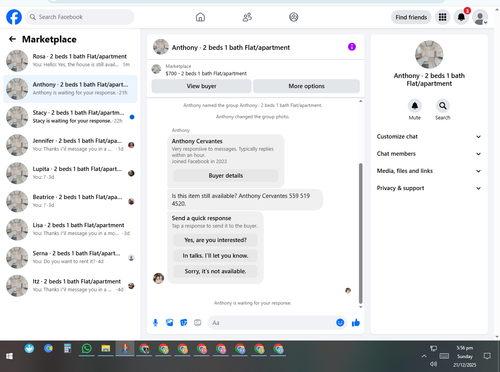Open Lisa conversation
This screenshot has height=372, width=500.
[70, 229]
